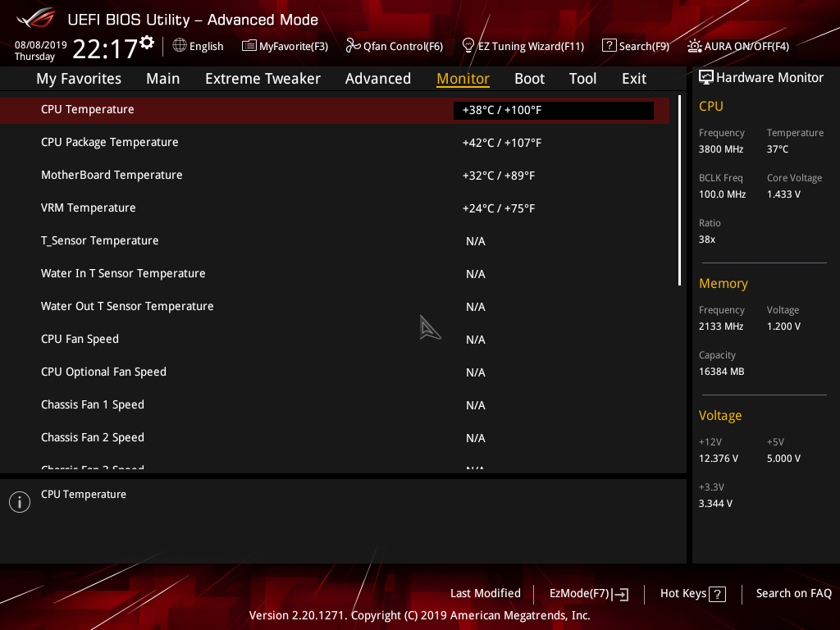Click the Hardware Monitor panel icon
This screenshot has width=840, height=630.
point(706,76)
